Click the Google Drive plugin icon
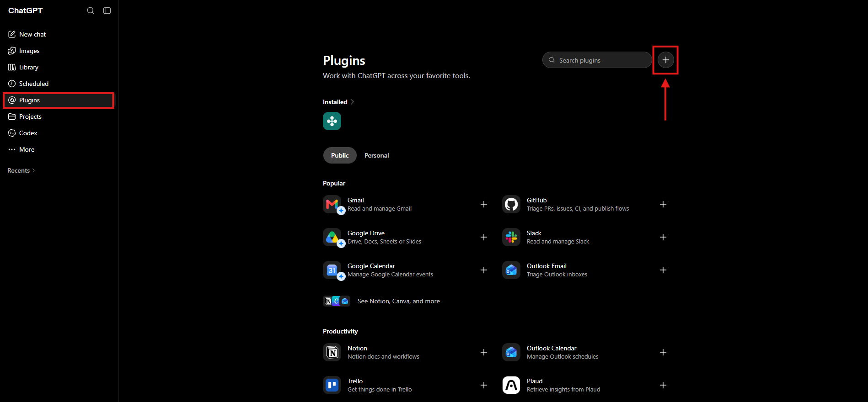The height and width of the screenshot is (402, 868). [332, 237]
